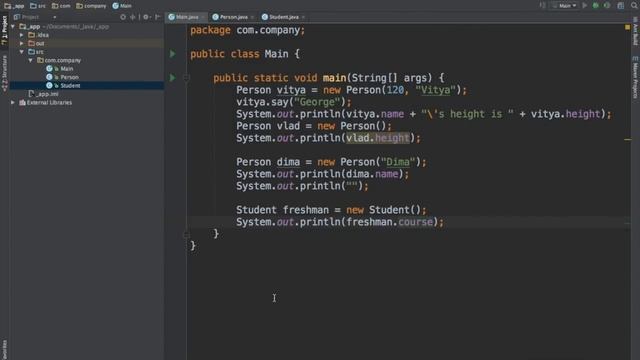Screen dimensions: 640x360
Task: Click company in the navigation breadcrumb
Action: point(91,6)
